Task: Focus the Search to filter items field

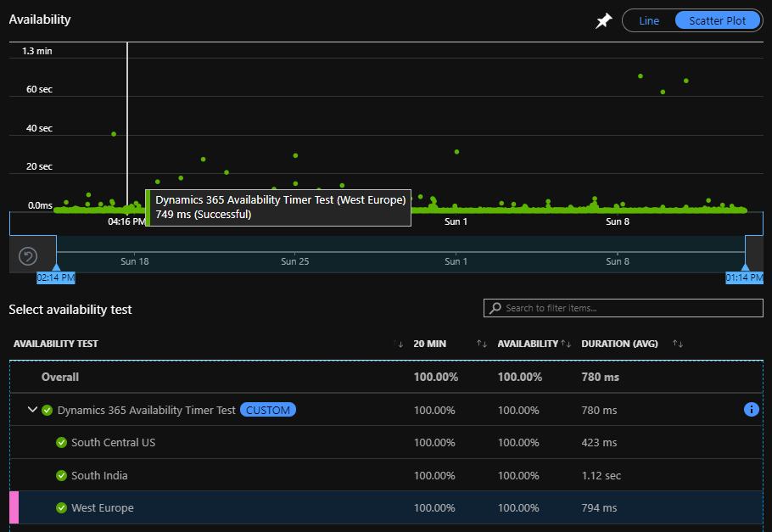Action: click(624, 308)
